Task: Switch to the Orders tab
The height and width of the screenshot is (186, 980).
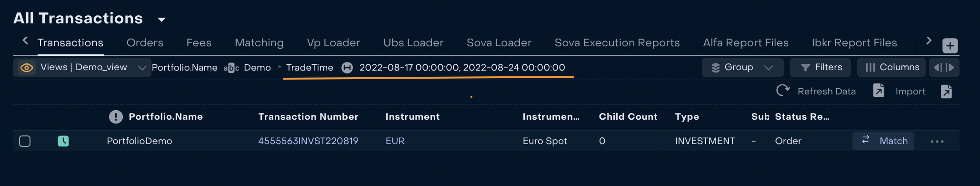Action: (x=145, y=42)
